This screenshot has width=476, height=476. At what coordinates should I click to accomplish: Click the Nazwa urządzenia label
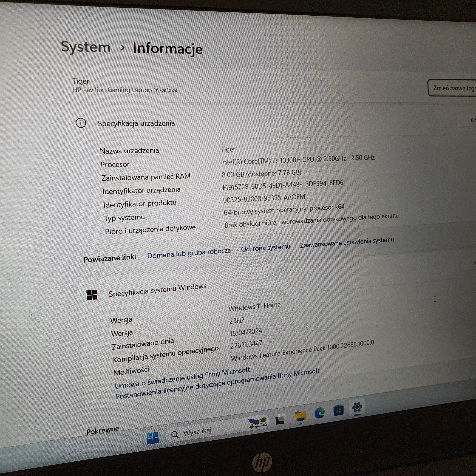click(x=129, y=150)
